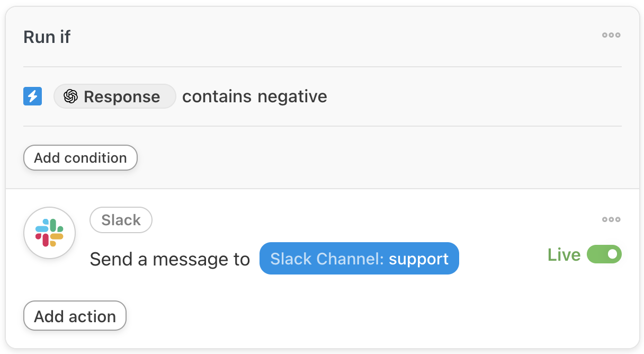
Task: Click the "Run if" heading
Action: point(47,37)
